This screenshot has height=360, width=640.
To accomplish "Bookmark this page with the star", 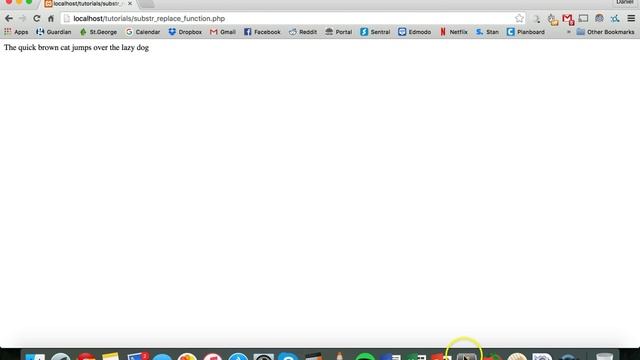I will click(519, 18).
